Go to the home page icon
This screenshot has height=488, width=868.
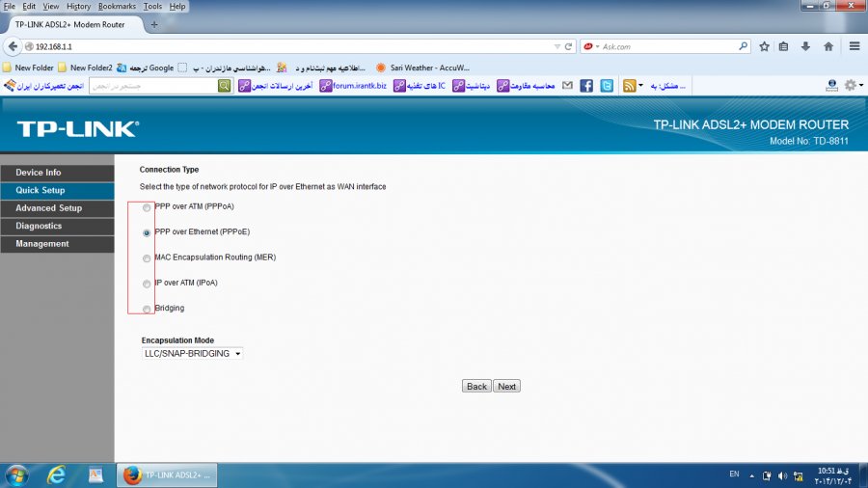pos(828,46)
